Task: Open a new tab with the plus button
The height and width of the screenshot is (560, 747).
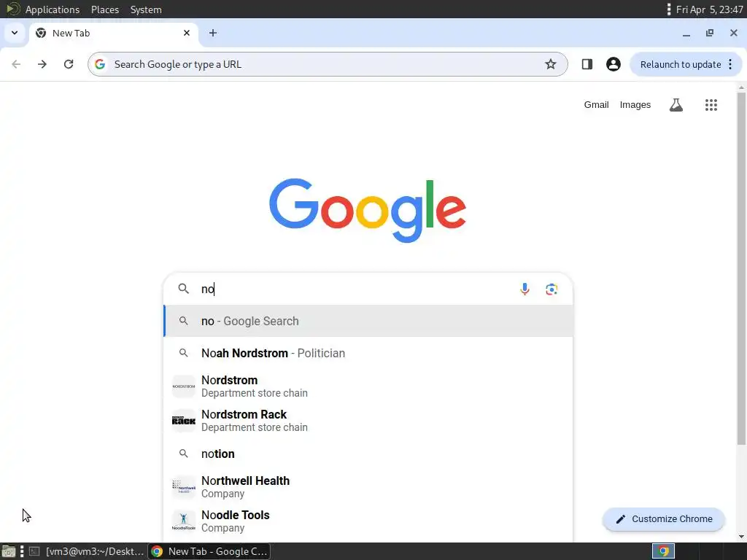Action: point(213,33)
